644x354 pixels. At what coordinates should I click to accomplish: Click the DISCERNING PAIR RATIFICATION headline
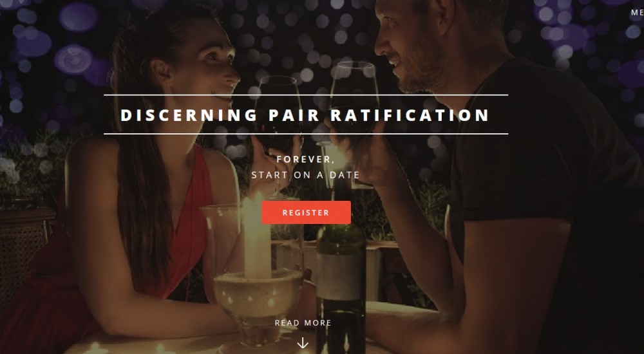pos(305,115)
